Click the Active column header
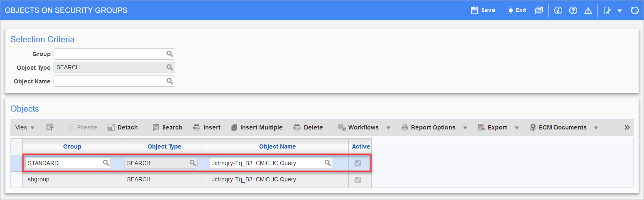 (x=361, y=146)
